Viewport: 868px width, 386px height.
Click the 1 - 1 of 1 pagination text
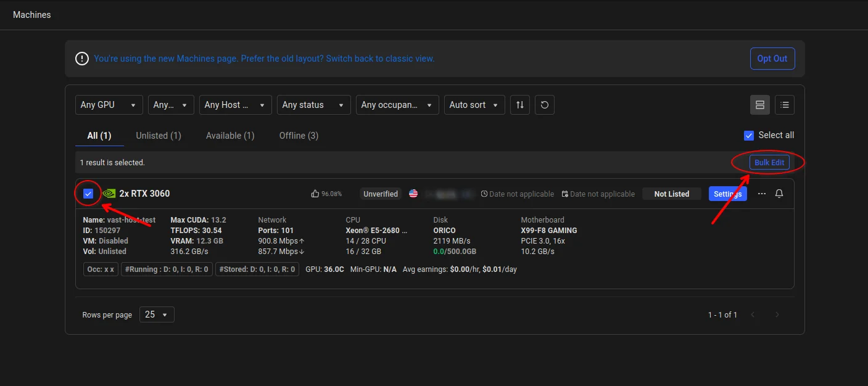point(722,314)
